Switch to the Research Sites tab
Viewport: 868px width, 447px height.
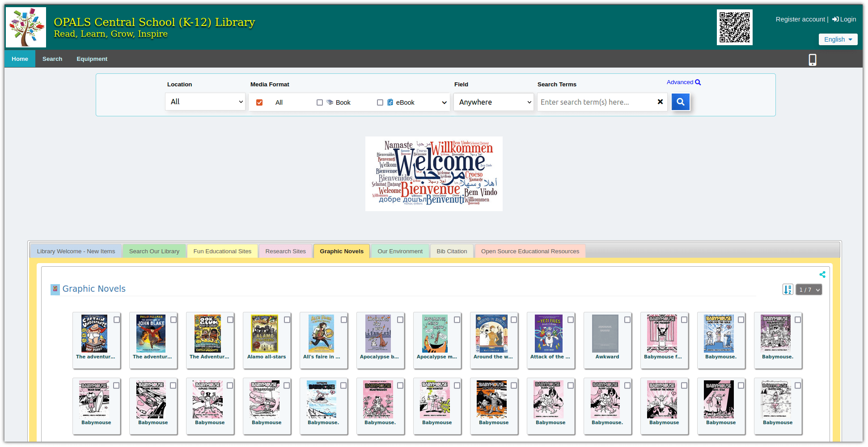(285, 251)
